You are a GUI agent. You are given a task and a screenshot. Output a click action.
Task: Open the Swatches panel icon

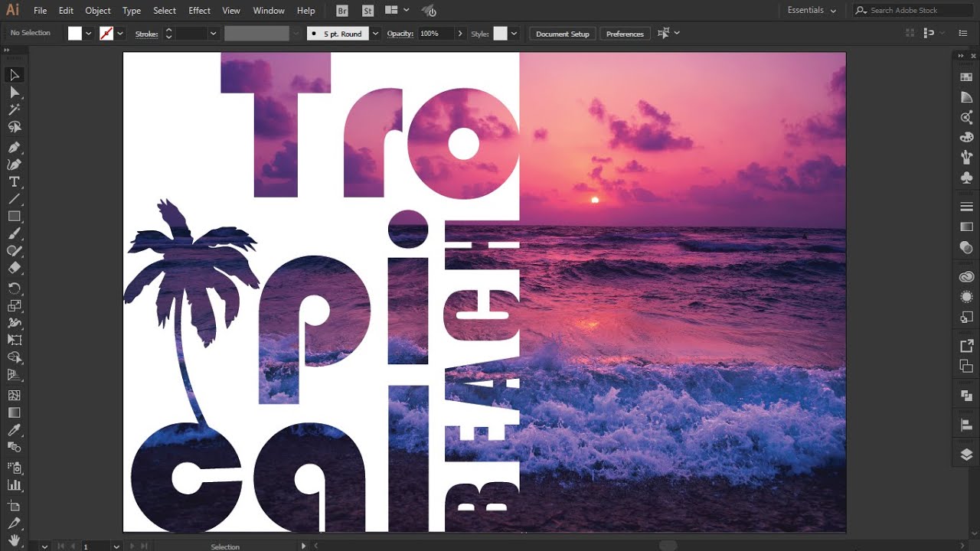pos(966,77)
